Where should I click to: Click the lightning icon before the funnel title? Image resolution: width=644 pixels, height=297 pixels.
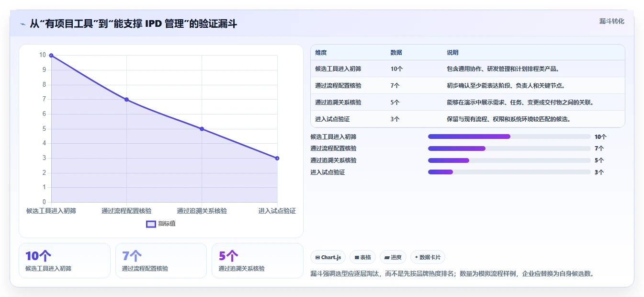pyautogui.click(x=23, y=24)
